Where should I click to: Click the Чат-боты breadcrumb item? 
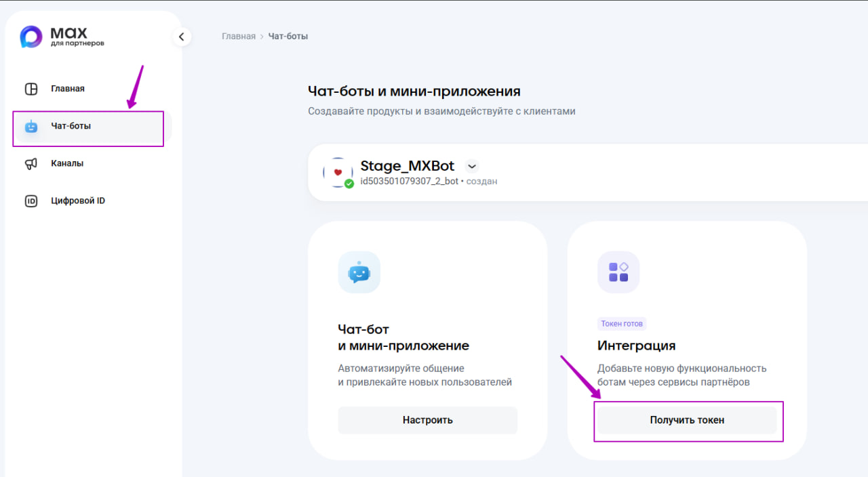pos(288,36)
